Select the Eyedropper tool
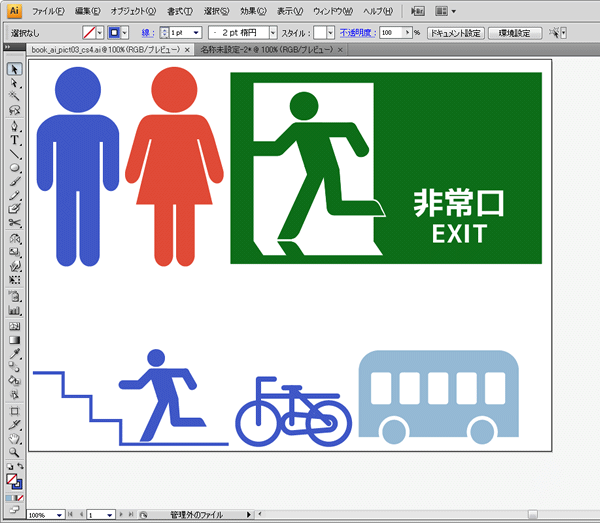Image resolution: width=600 pixels, height=523 pixels. [x=15, y=354]
